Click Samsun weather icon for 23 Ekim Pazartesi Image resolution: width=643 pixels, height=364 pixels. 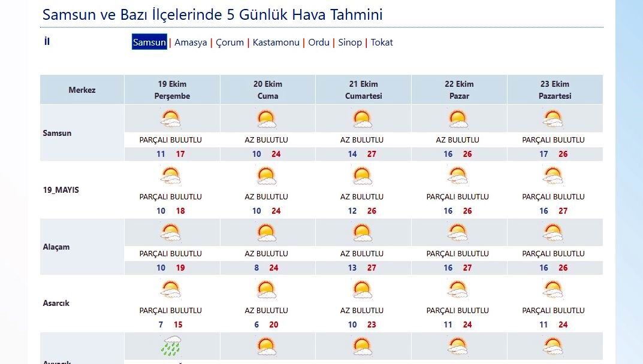[x=553, y=119]
